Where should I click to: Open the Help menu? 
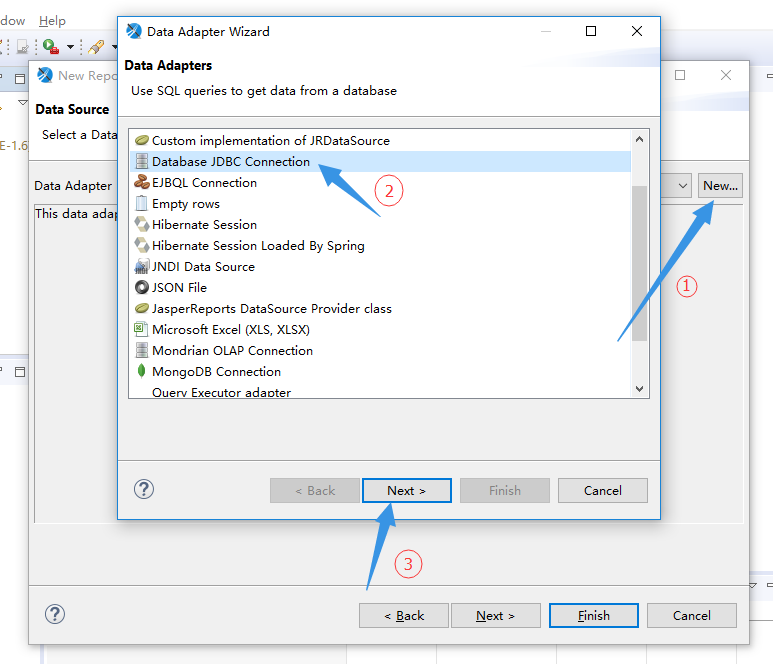tap(52, 21)
